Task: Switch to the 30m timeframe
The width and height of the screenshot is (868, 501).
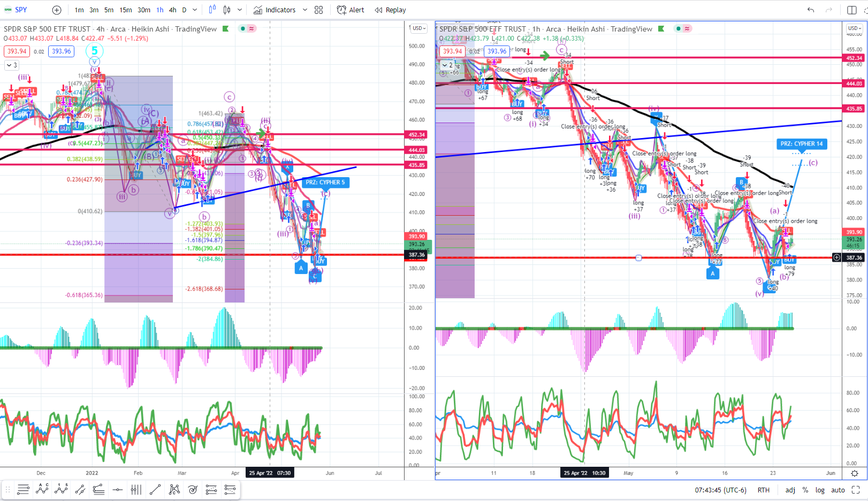Action: [144, 10]
